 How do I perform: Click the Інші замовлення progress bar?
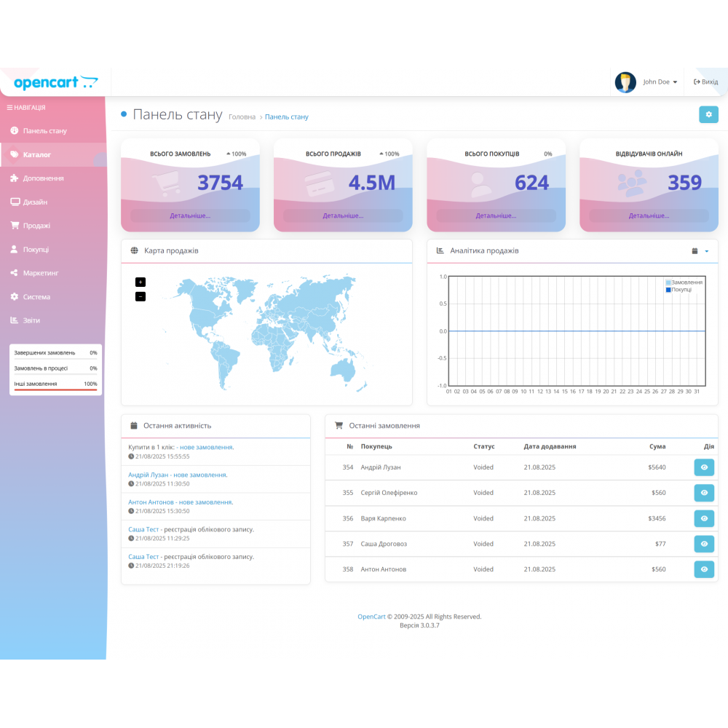(55, 389)
